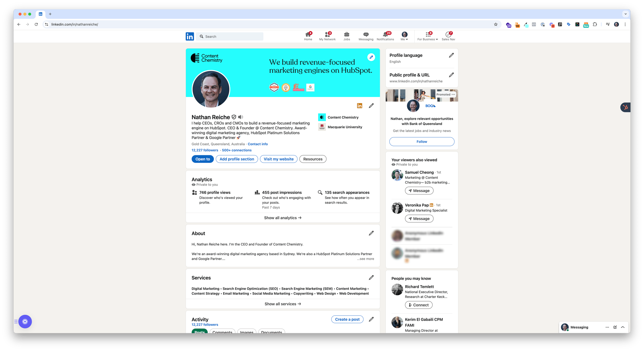
Task: Message Samuel Cheong
Action: click(419, 191)
